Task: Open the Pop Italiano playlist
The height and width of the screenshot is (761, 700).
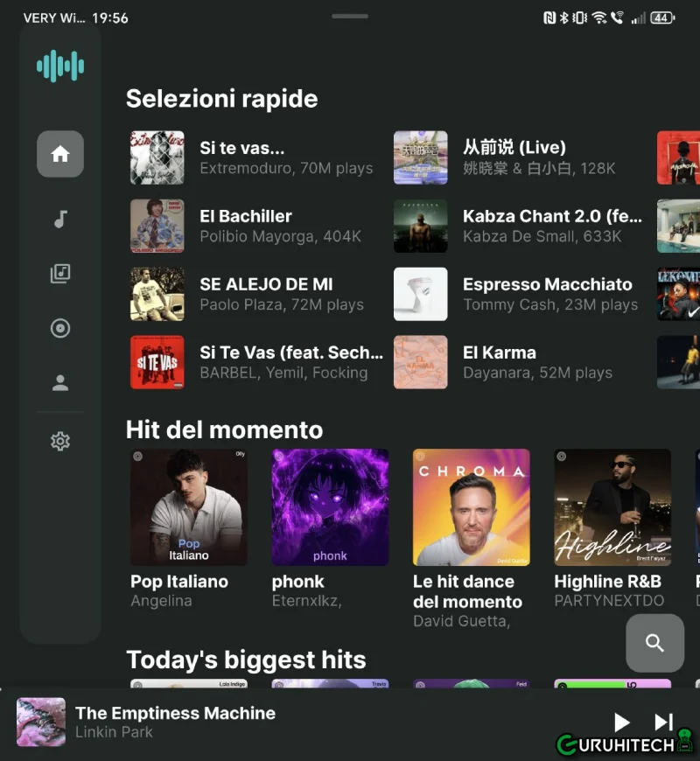Action: (188, 507)
